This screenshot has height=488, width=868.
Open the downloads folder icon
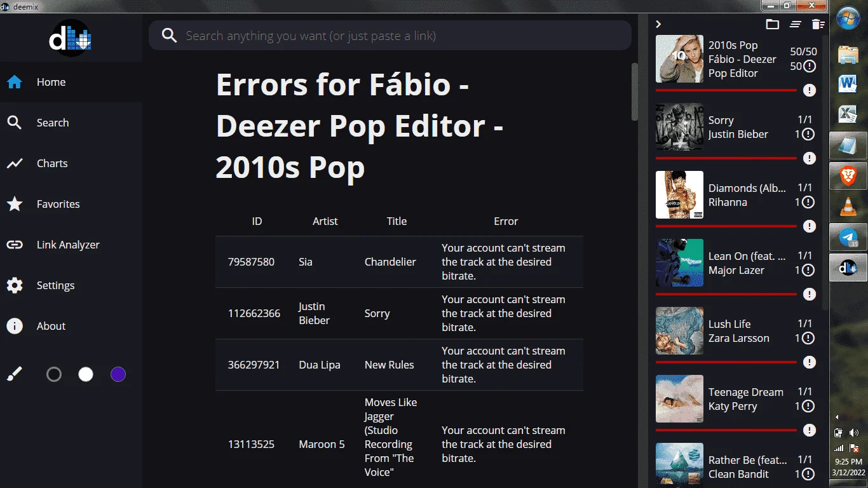(772, 24)
